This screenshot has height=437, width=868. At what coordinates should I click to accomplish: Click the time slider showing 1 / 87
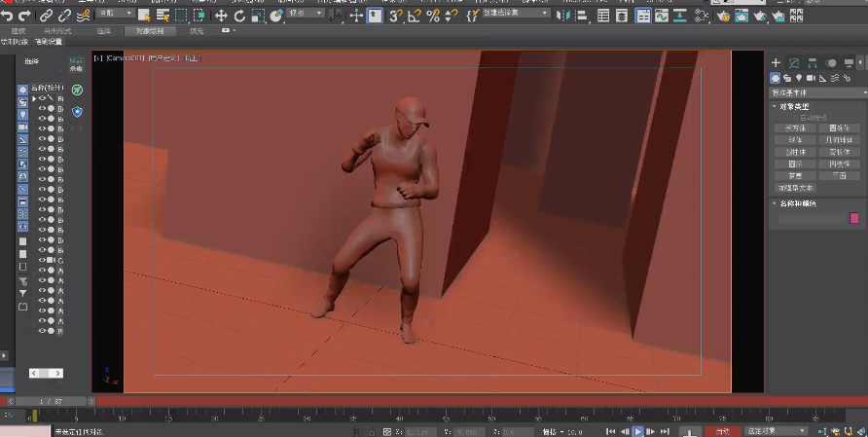point(51,401)
